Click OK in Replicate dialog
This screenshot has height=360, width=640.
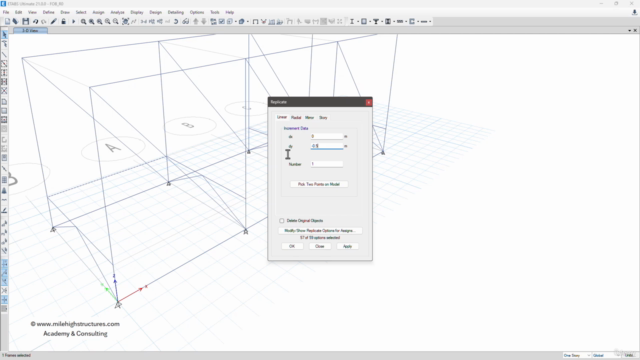(x=292, y=246)
